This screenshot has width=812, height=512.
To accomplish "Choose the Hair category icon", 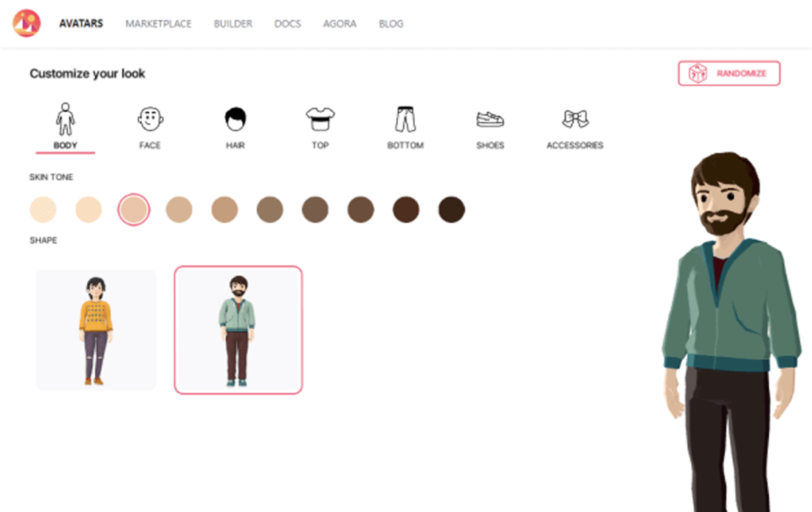I will [235, 119].
